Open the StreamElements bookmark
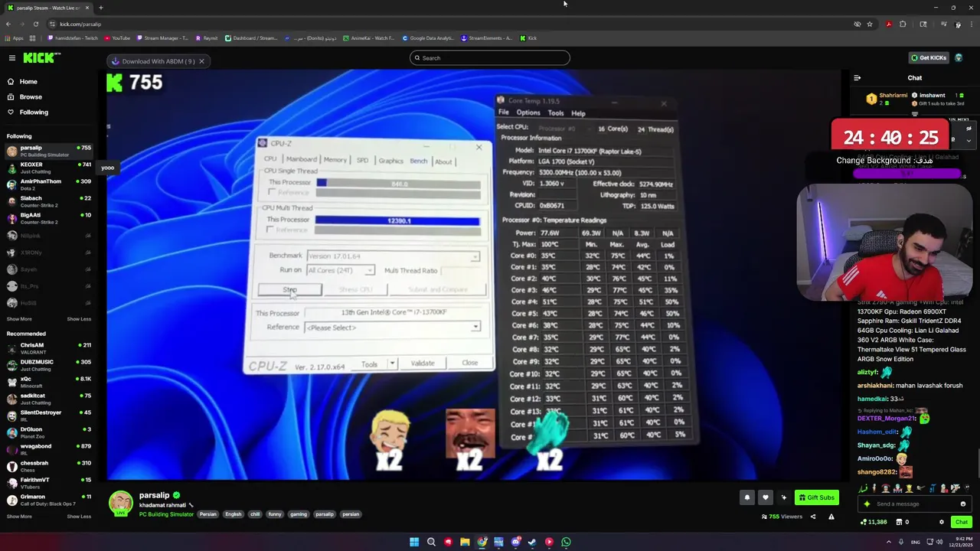This screenshot has width=980, height=551. click(486, 38)
